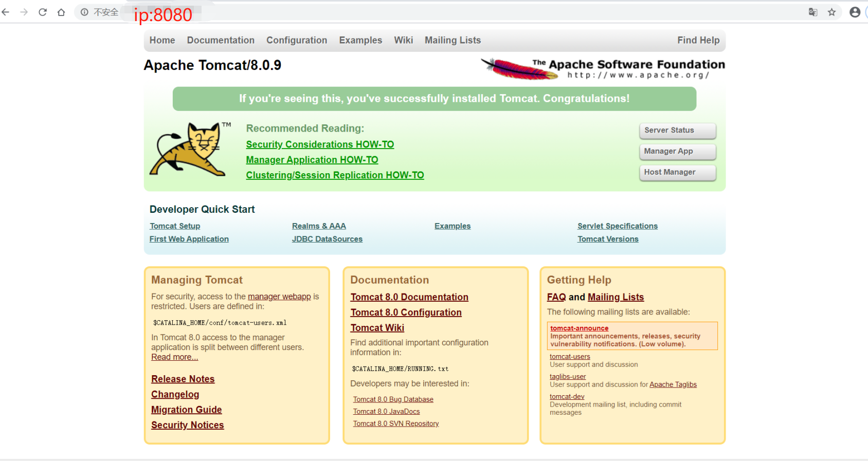Open the FAQ link
Image resolution: width=868 pixels, height=461 pixels.
click(x=556, y=297)
